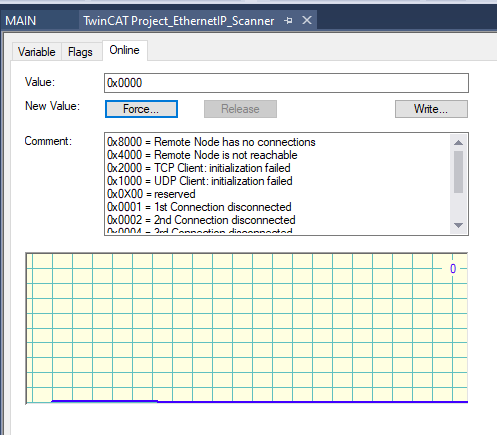
Task: Click the line '0x4000 = Remote Node is not reachable'
Action: tap(202, 155)
